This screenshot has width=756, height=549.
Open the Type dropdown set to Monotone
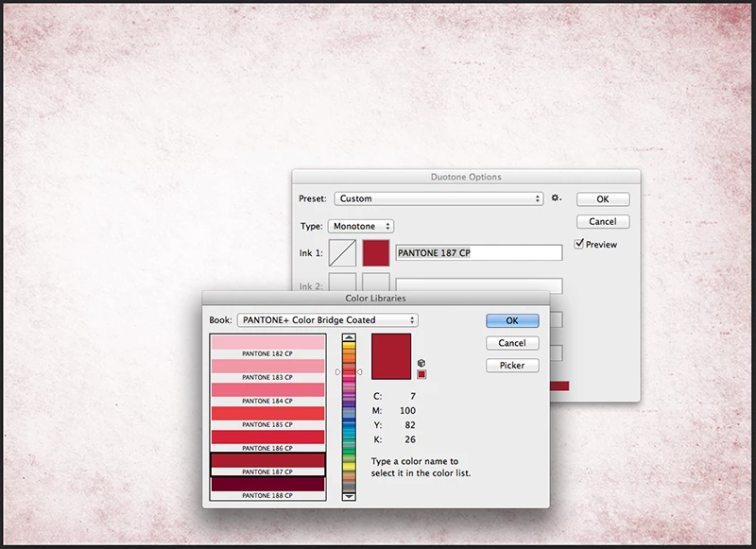tap(361, 226)
